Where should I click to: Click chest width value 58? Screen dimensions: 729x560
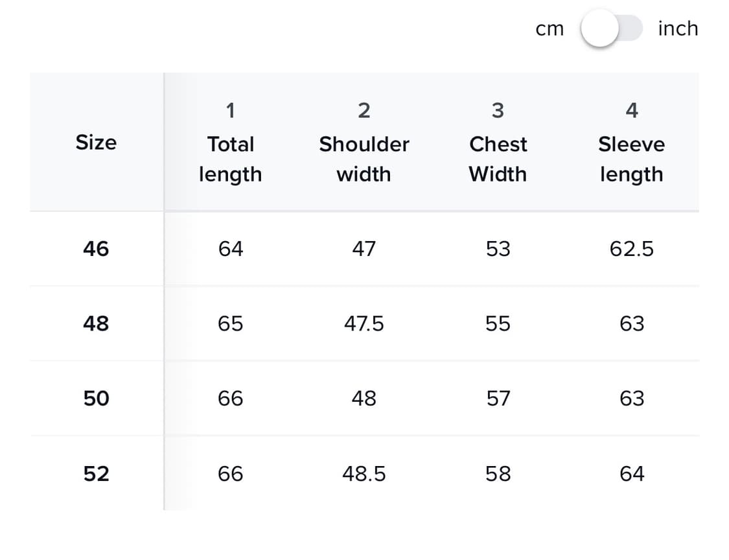click(498, 474)
